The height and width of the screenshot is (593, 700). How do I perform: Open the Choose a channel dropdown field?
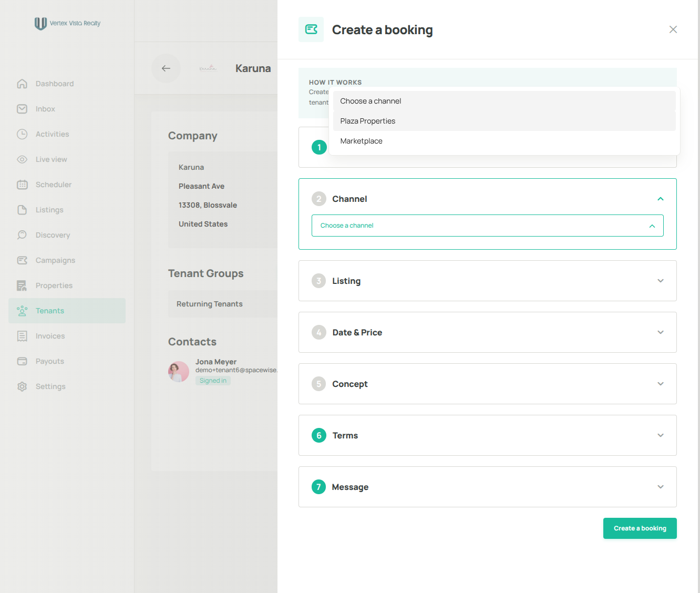(488, 226)
